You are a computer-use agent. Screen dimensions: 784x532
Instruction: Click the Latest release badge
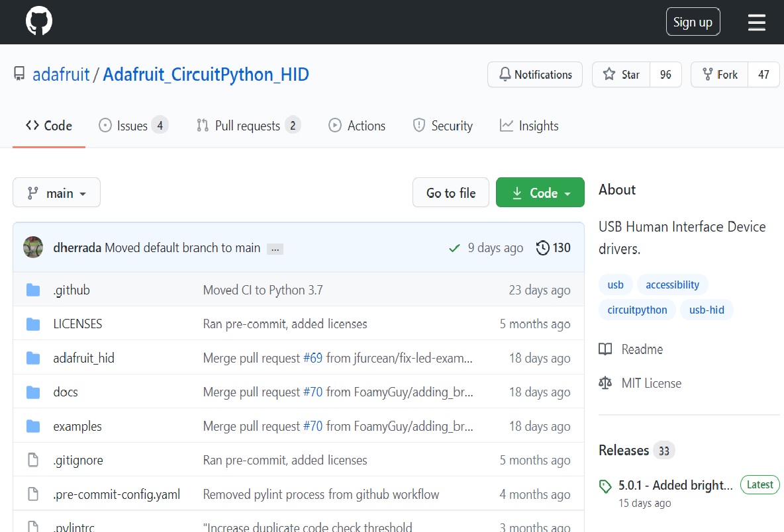tap(759, 484)
